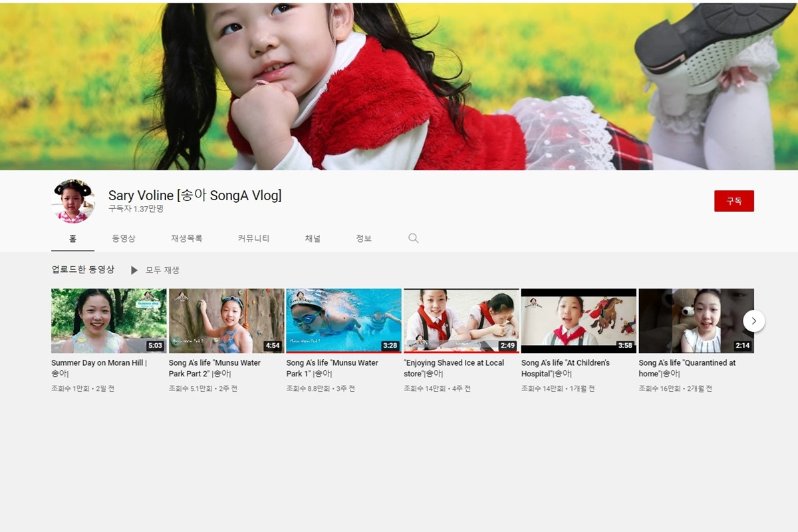798x532 pixels.
Task: Click title "At Children's Hospital"
Action: pos(565,368)
